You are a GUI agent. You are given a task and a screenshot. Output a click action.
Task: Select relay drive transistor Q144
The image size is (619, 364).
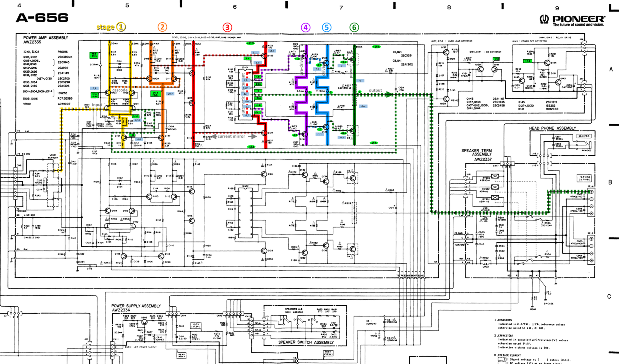547,63
